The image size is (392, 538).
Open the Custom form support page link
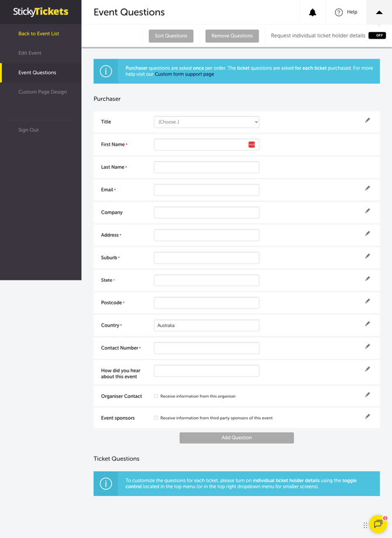click(x=184, y=74)
